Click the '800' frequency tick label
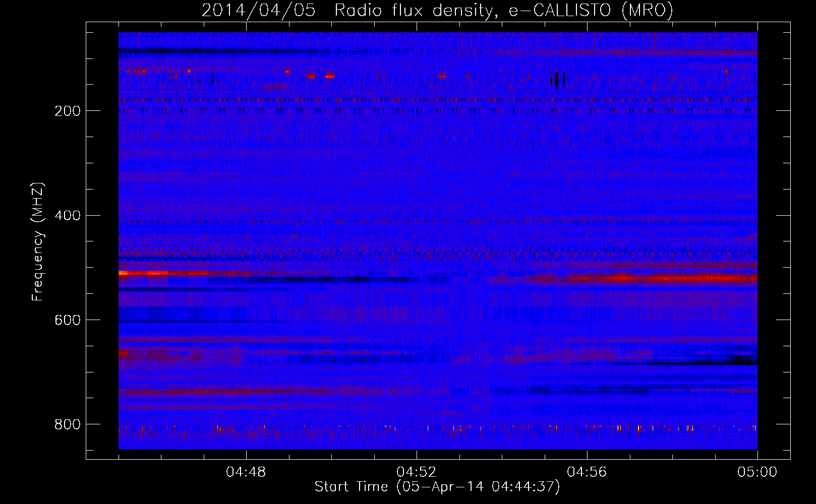816x504 pixels. [68, 424]
